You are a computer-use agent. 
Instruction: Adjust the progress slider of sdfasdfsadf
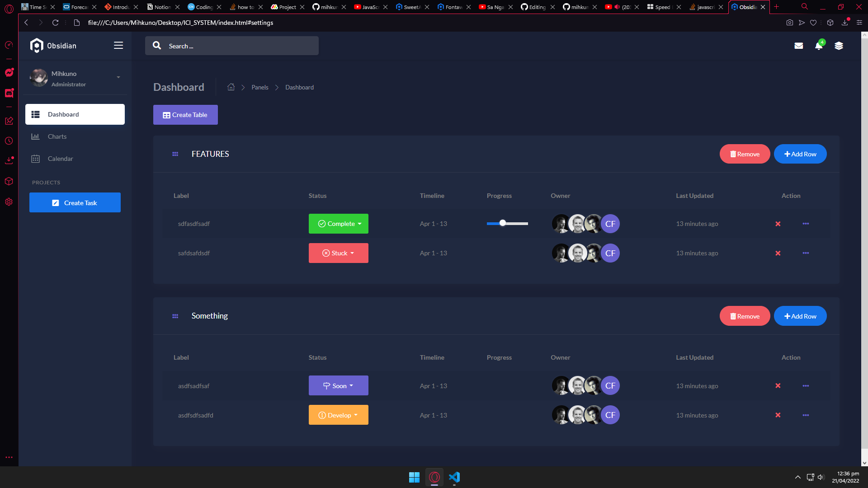pyautogui.click(x=503, y=223)
